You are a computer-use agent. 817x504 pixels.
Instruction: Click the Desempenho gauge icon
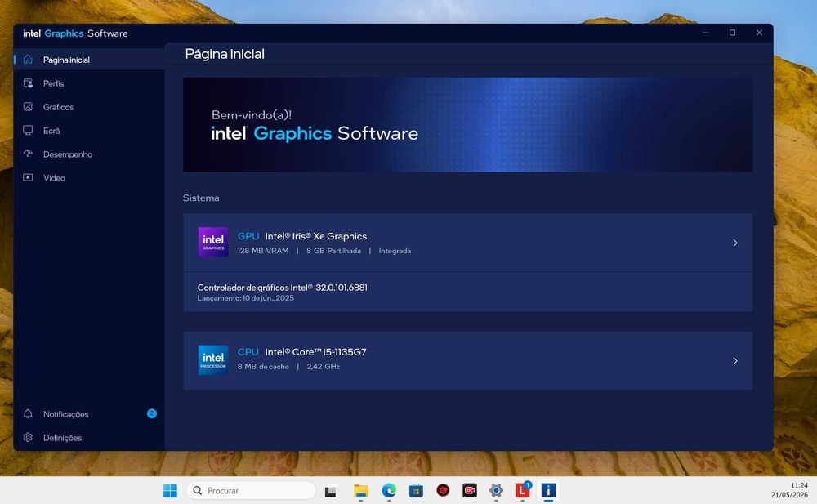coord(28,154)
